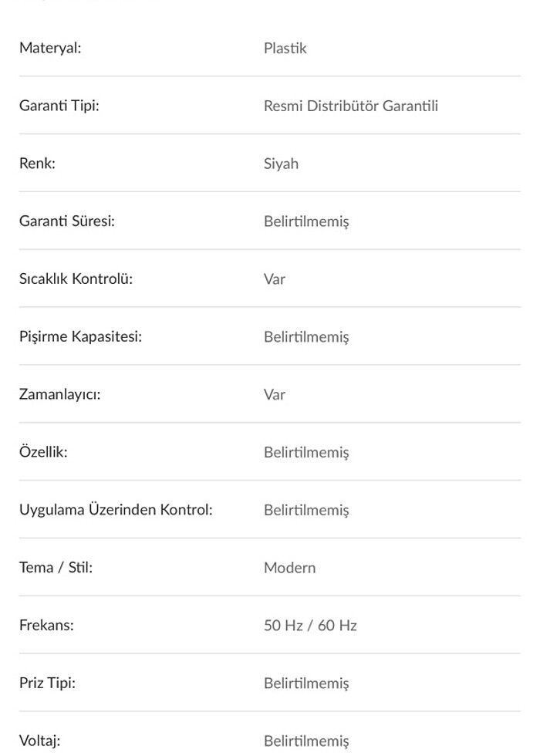Click the "Tema / Stil:" label
The height and width of the screenshot is (756, 540).
(56, 568)
